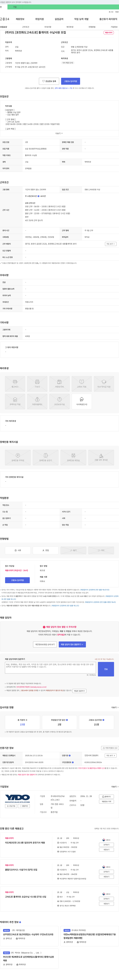Open the 실업급여 menu
119x980 pixels.
(59, 19)
